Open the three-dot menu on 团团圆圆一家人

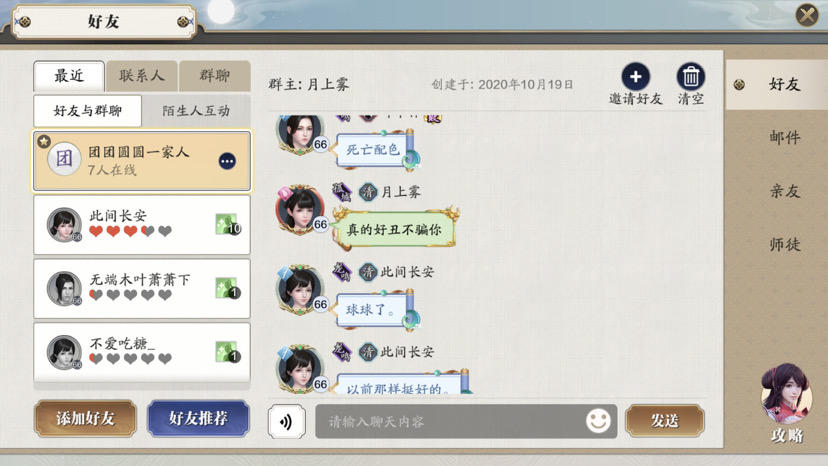[227, 161]
